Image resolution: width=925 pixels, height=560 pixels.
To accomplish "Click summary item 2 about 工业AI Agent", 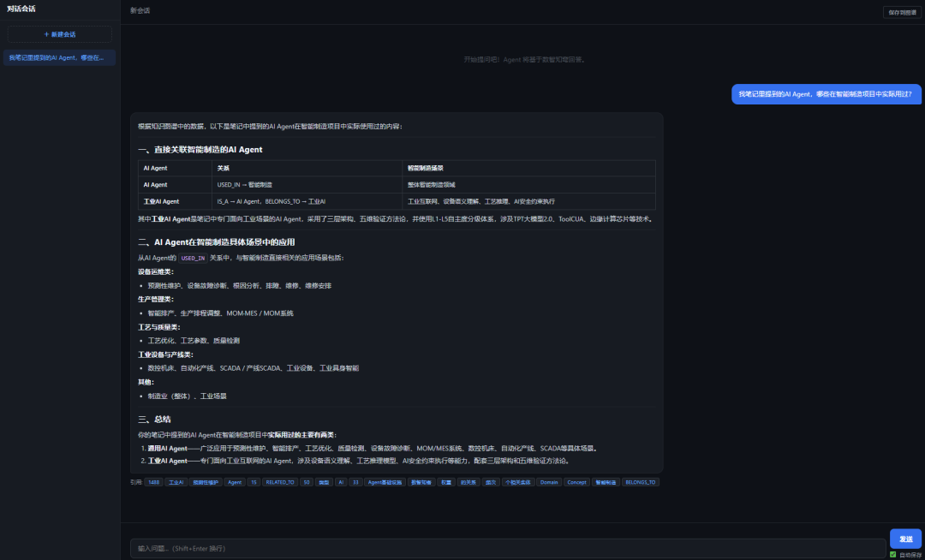I will click(x=359, y=461).
